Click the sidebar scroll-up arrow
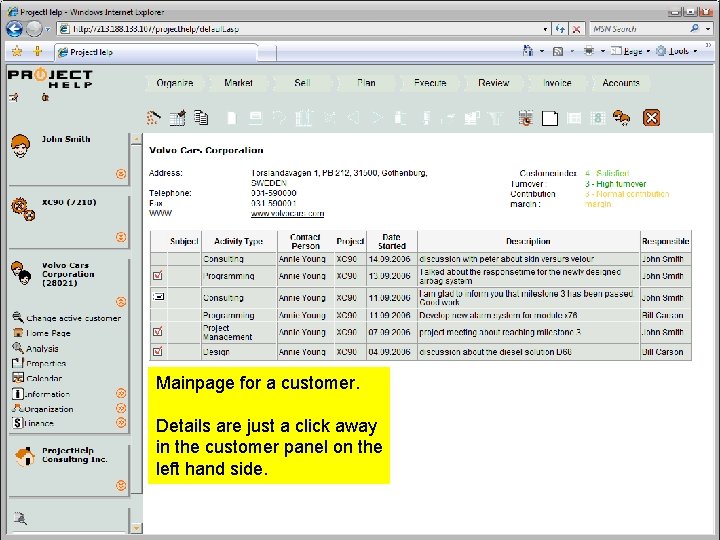The width and height of the screenshot is (720, 540). [x=136, y=139]
